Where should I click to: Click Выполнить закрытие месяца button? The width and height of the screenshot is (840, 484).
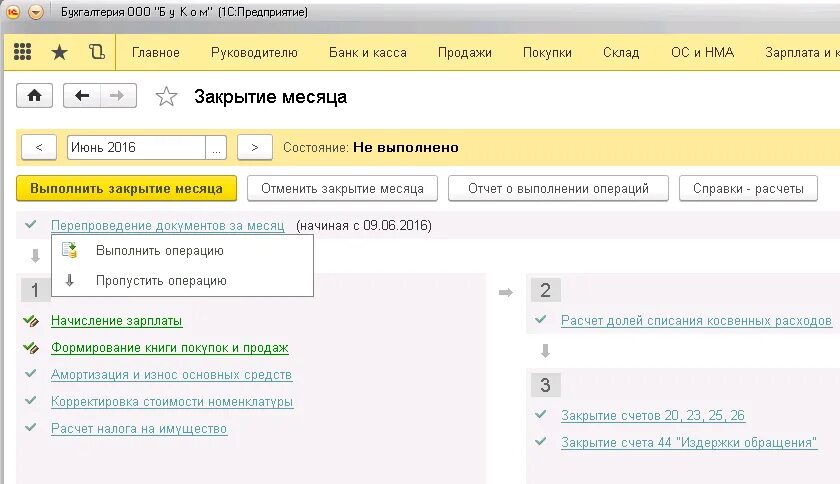pyautogui.click(x=126, y=189)
